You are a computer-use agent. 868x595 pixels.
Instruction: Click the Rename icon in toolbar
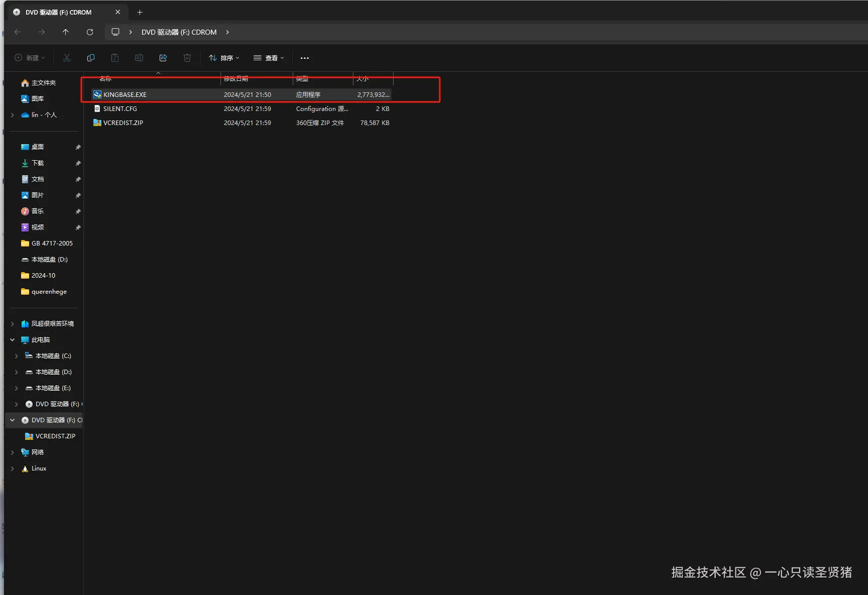[139, 58]
